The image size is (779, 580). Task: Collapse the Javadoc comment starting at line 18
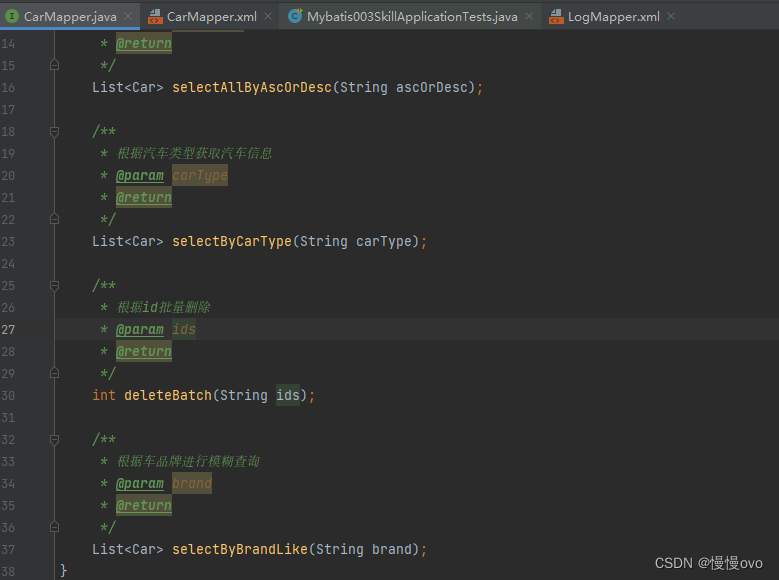coord(55,132)
